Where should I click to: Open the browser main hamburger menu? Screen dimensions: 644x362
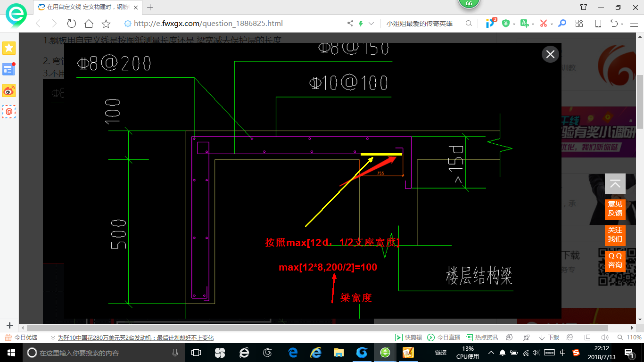pyautogui.click(x=634, y=24)
